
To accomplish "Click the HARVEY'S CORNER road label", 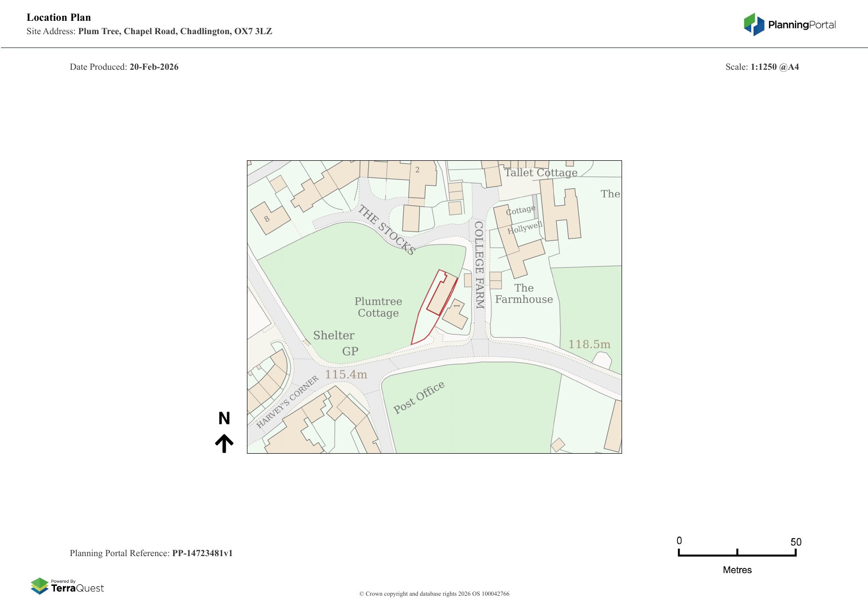I will click(288, 402).
